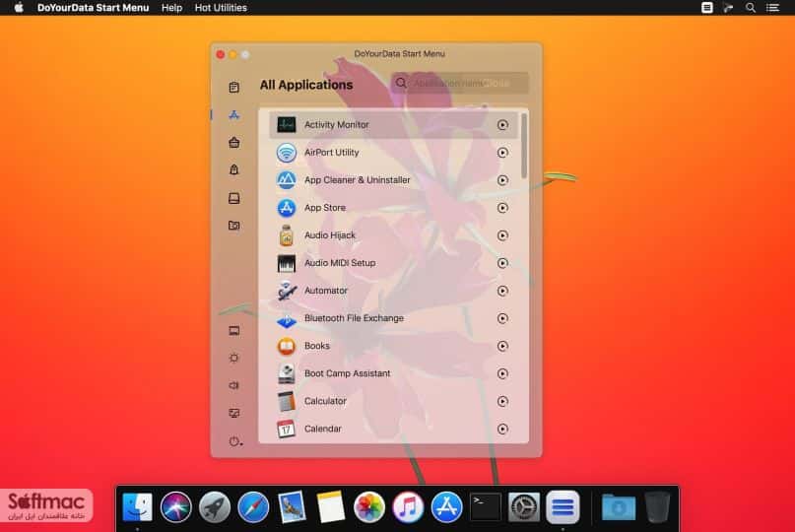Open the padlock sidebar icon

click(x=233, y=169)
